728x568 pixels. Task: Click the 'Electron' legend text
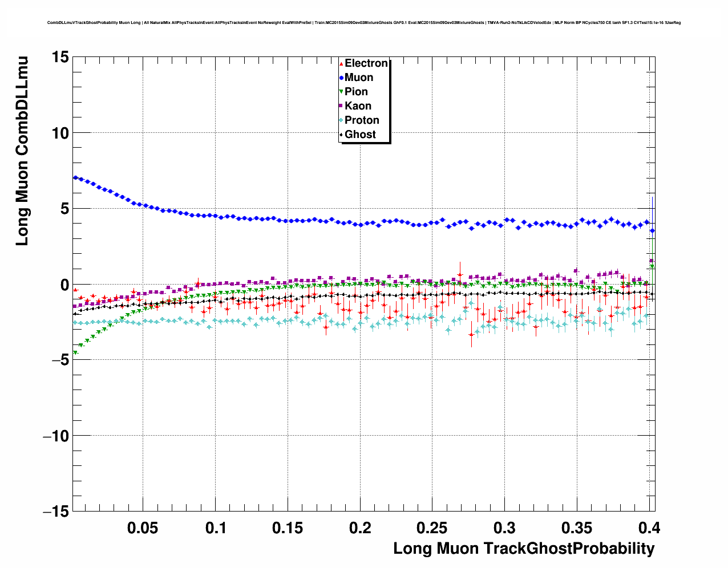tap(366, 63)
